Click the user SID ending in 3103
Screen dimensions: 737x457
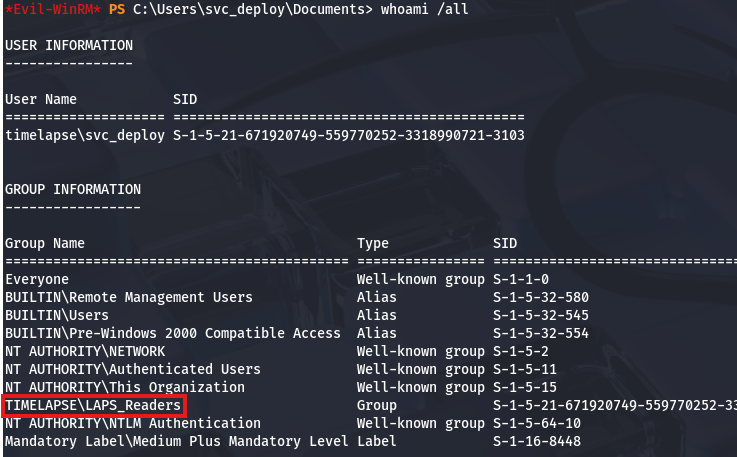pyautogui.click(x=348, y=135)
